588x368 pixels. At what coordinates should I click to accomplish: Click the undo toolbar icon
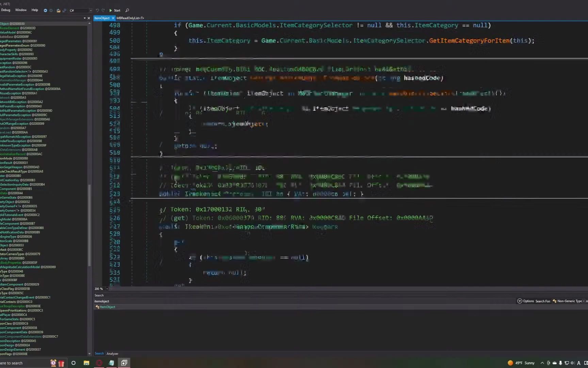click(97, 10)
